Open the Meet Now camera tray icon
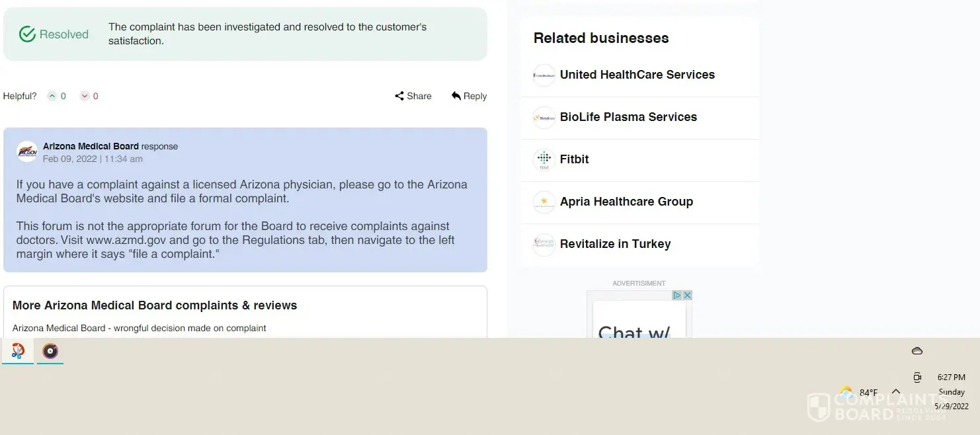The height and width of the screenshot is (435, 980). (917, 377)
